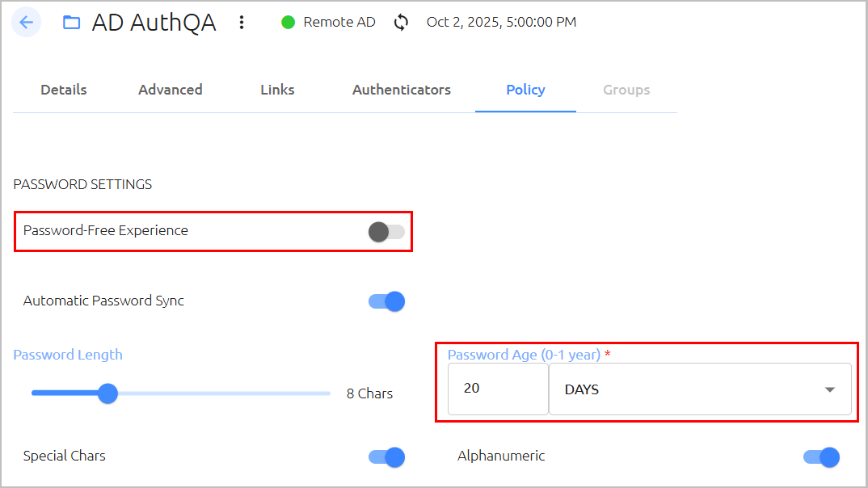Click the back arrow button
868x488 pixels.
click(26, 22)
